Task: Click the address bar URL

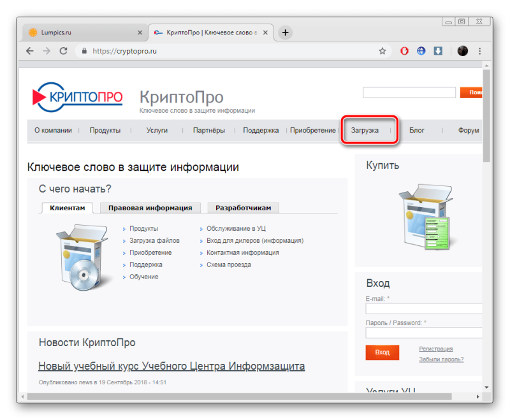Action: 124,51
